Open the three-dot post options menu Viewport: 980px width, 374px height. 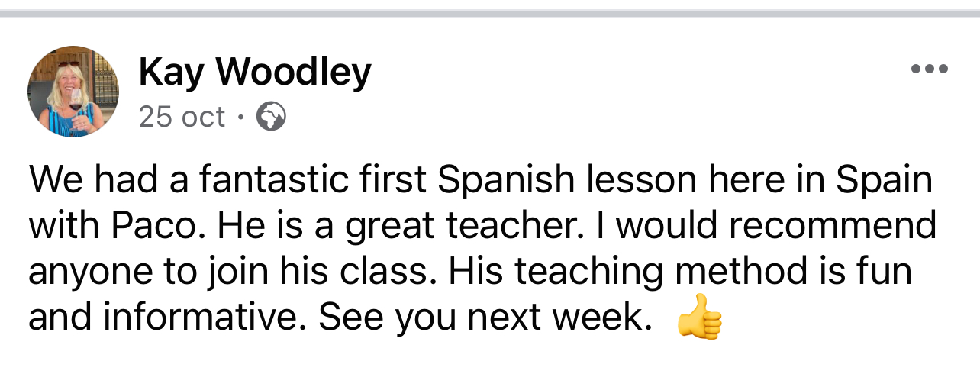click(930, 69)
